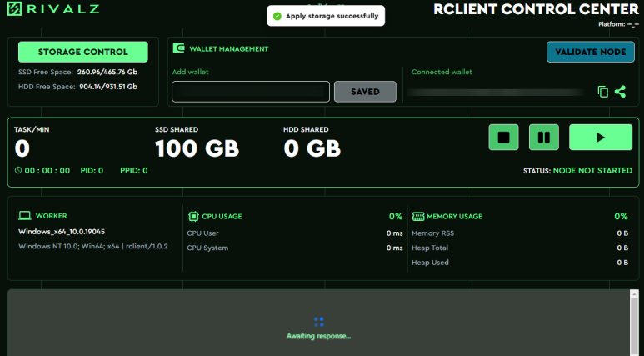Viewport: 644px width, 356px height.
Task: Click the 'PPID: 0' text
Action: pos(134,171)
